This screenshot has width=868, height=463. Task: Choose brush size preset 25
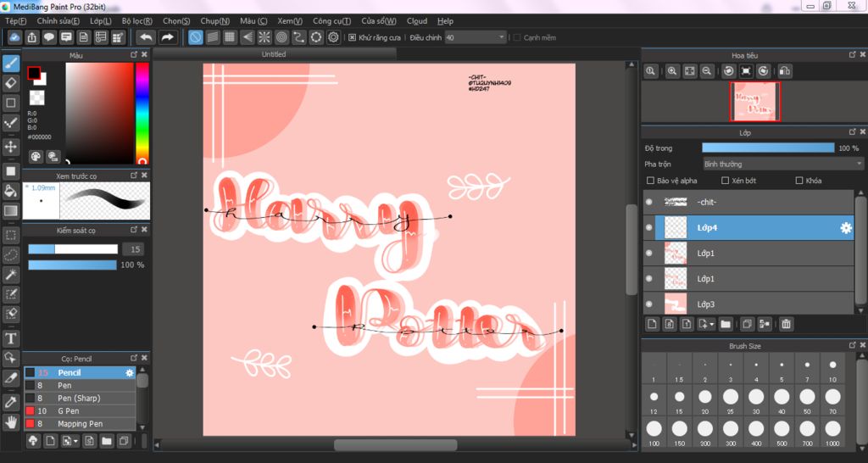pos(731,400)
